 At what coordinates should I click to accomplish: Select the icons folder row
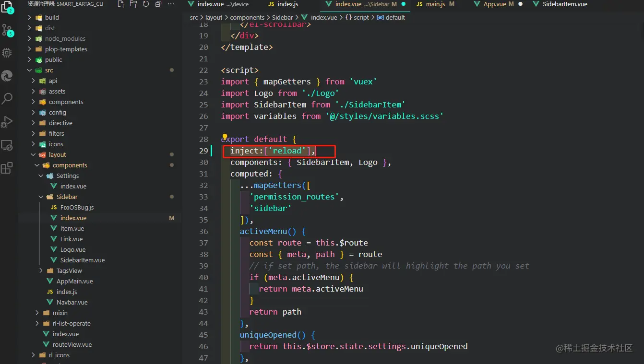100,144
